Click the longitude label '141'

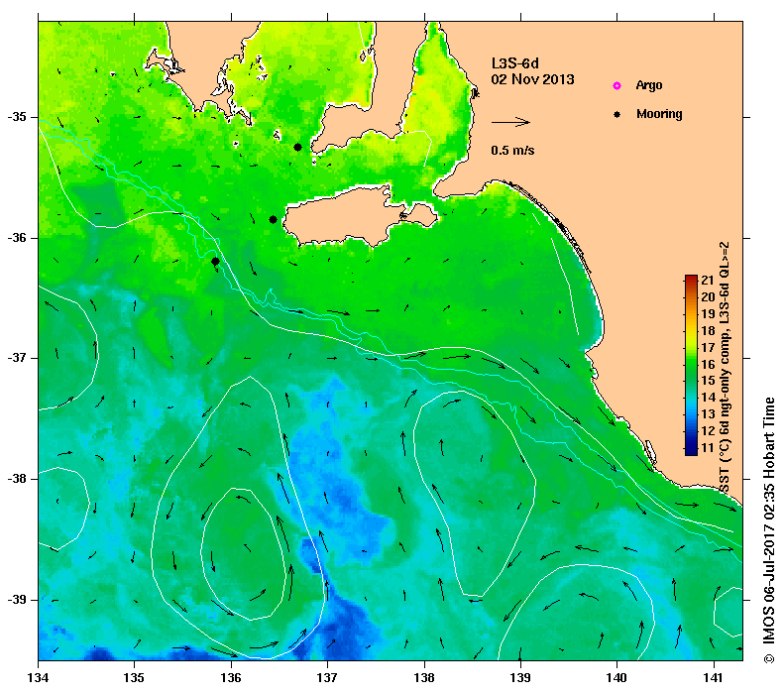pos(714,678)
